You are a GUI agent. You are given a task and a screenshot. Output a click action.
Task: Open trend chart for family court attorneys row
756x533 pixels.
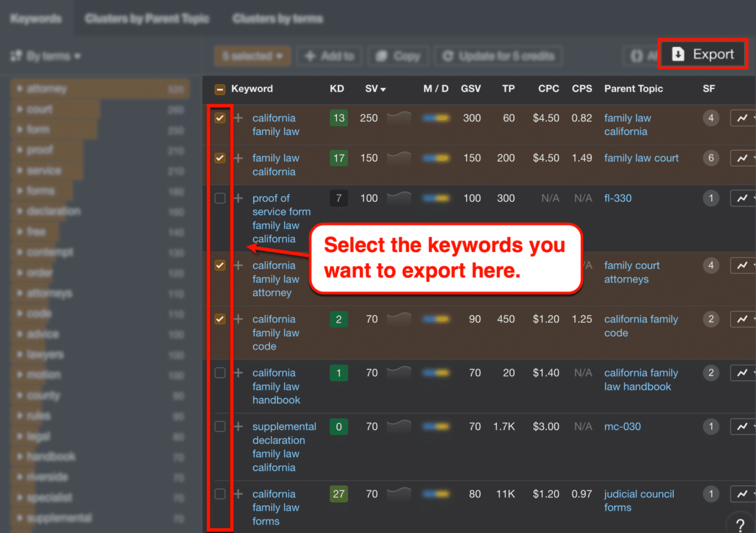[743, 266]
